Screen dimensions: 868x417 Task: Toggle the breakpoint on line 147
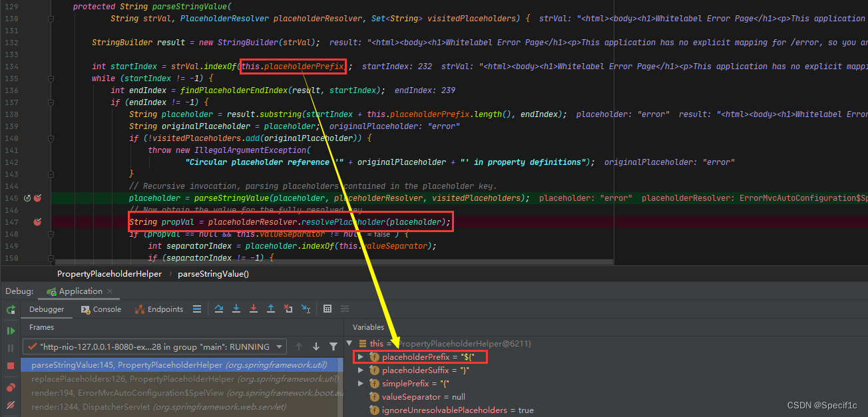tap(37, 222)
